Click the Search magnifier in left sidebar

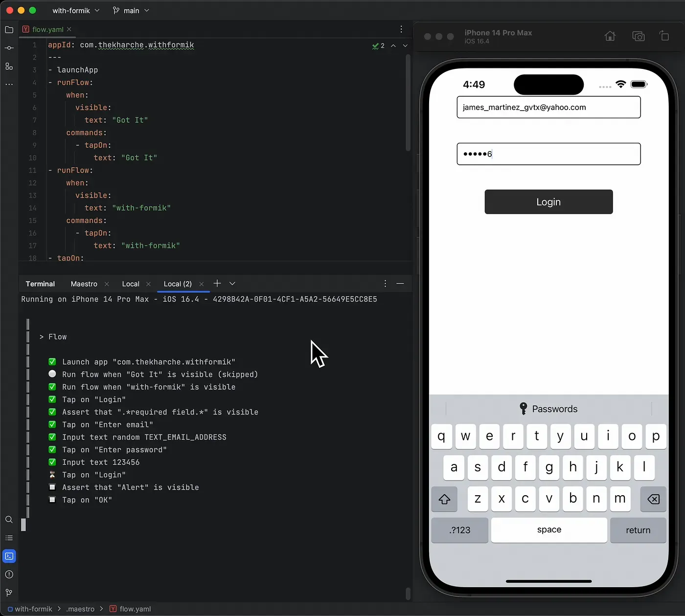(x=9, y=520)
